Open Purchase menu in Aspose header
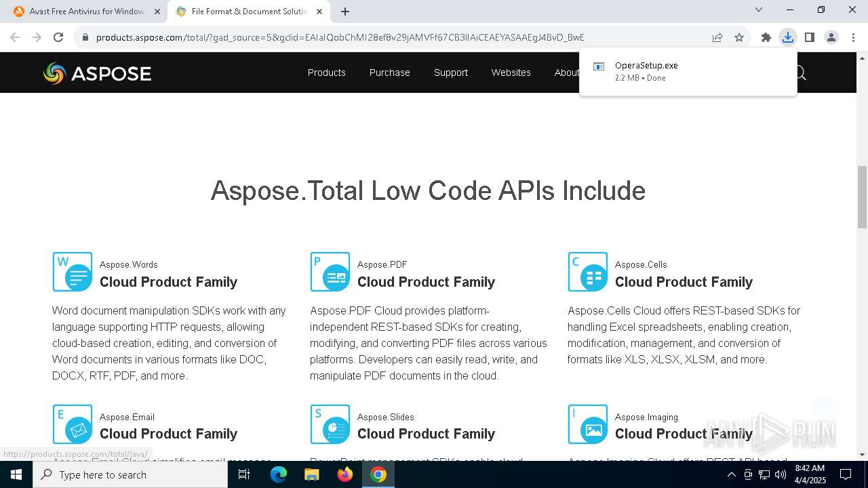 point(389,73)
